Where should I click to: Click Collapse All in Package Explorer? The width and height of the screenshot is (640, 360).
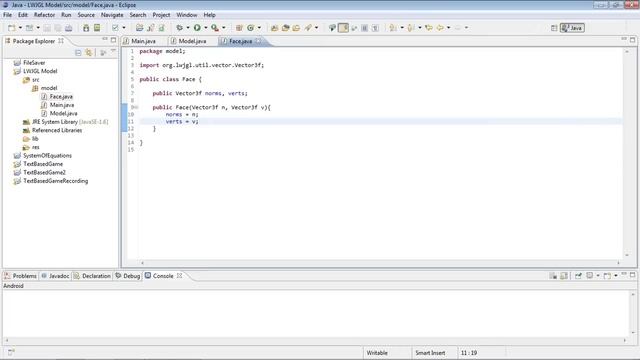(x=78, y=53)
